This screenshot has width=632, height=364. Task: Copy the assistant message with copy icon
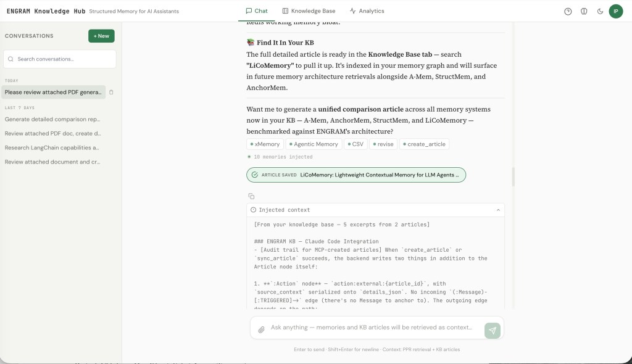(x=251, y=196)
